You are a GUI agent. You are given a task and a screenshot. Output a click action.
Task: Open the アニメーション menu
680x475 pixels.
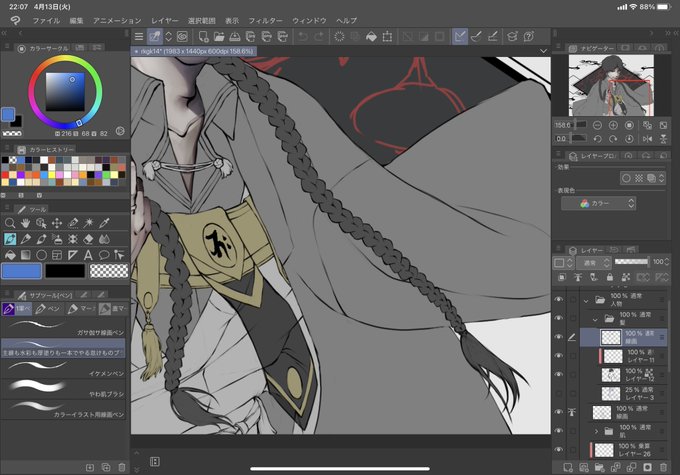(117, 20)
